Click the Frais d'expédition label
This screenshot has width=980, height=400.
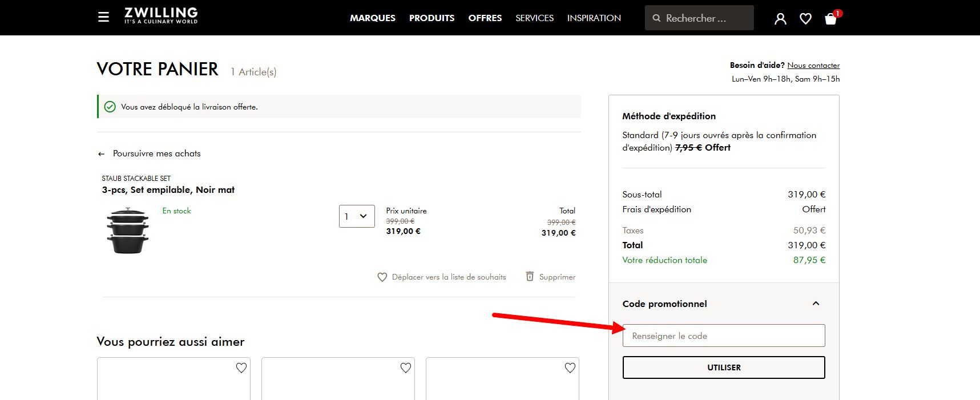pos(656,209)
